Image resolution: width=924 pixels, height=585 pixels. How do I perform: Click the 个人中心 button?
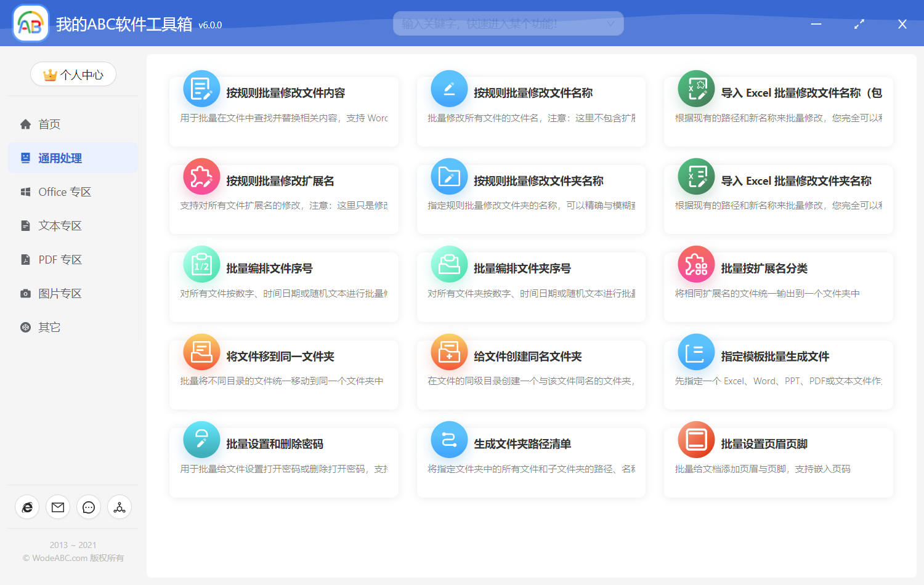[x=73, y=74]
